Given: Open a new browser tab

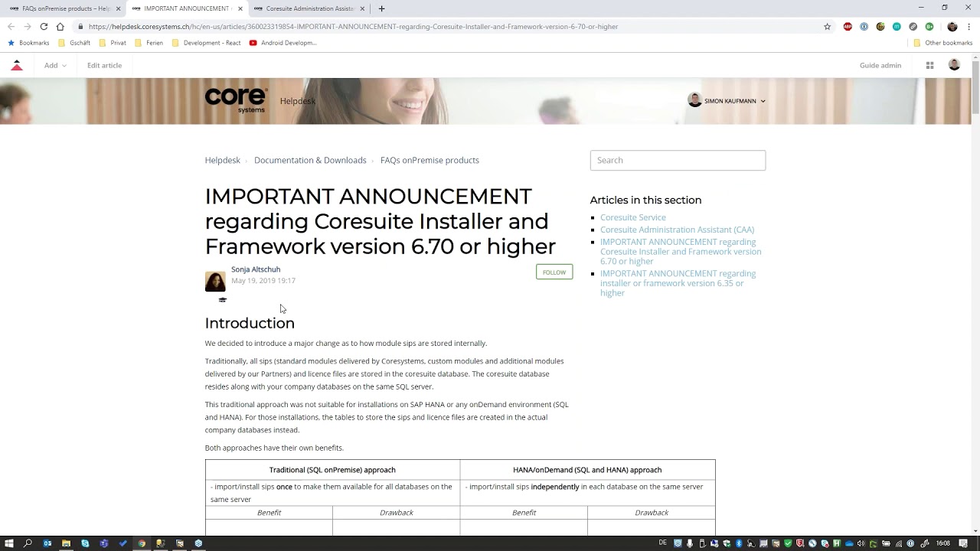Looking at the screenshot, I should click(x=381, y=8).
